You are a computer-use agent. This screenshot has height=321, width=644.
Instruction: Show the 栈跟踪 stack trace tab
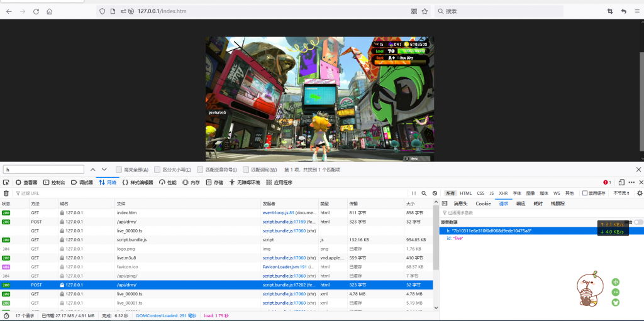558,204
